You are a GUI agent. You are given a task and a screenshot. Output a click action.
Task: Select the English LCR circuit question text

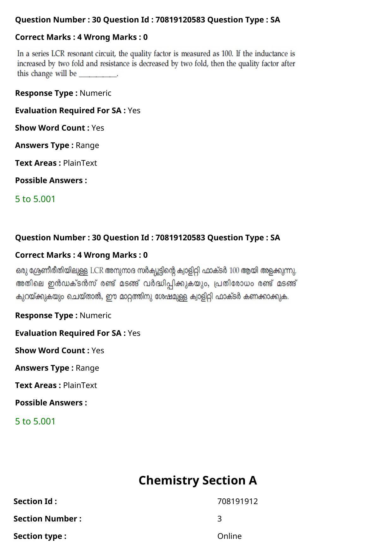coord(156,64)
